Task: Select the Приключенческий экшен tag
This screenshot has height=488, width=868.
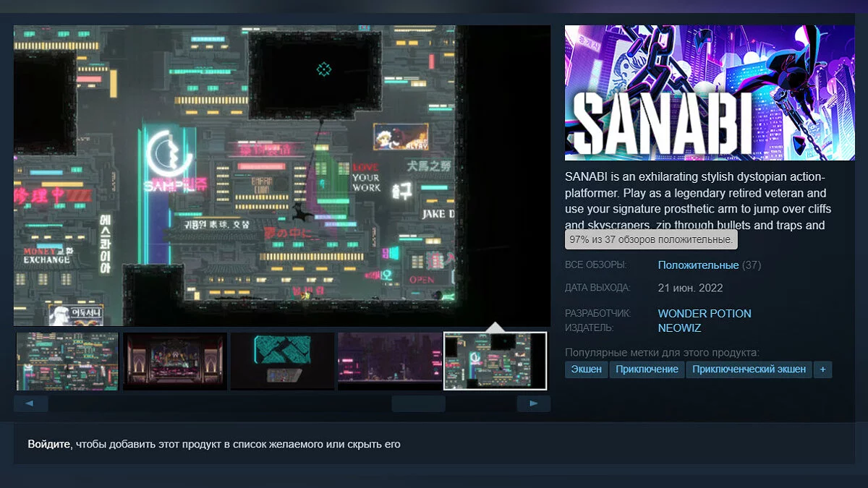Action: pos(749,369)
